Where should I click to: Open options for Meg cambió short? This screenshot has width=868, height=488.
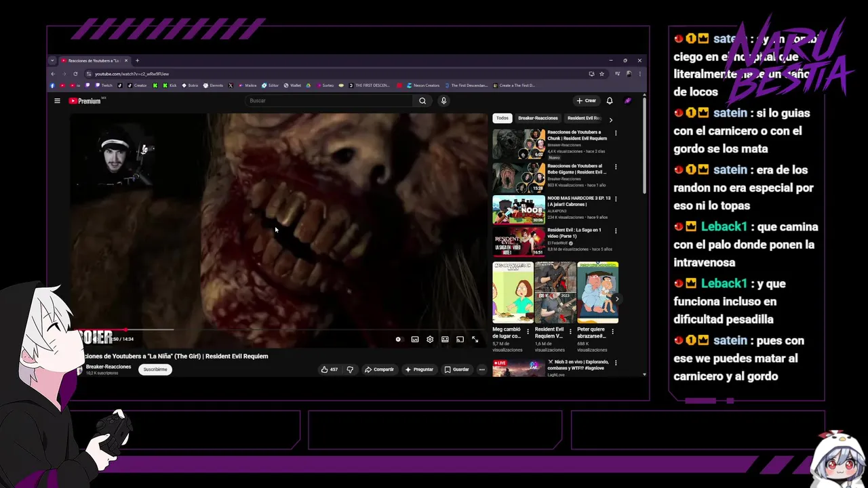pos(528,332)
